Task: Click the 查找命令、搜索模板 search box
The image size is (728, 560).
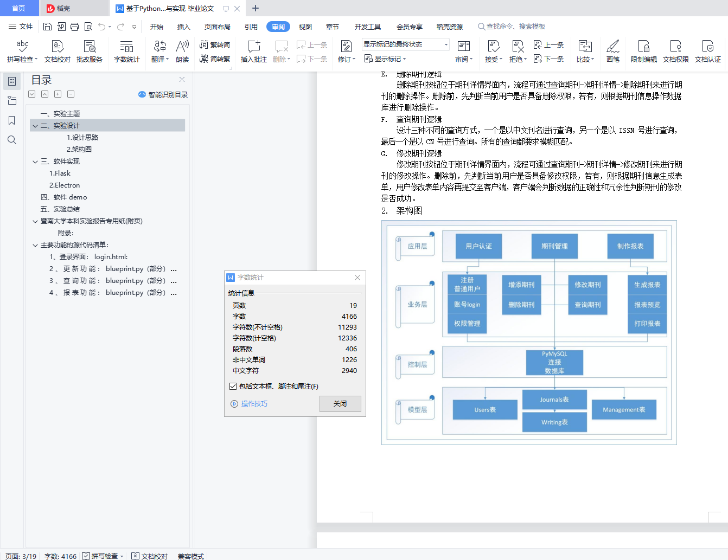Action: (512, 27)
